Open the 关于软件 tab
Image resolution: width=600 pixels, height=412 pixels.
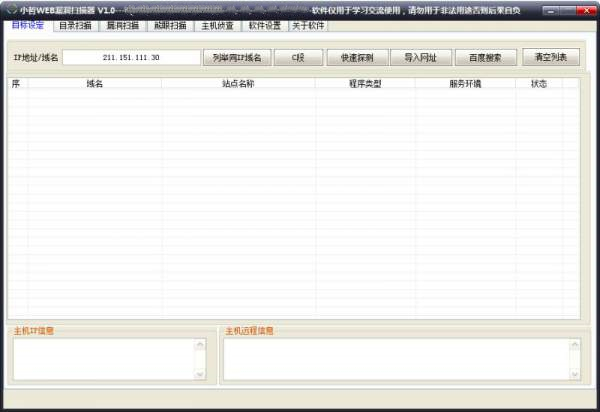[x=308, y=26]
